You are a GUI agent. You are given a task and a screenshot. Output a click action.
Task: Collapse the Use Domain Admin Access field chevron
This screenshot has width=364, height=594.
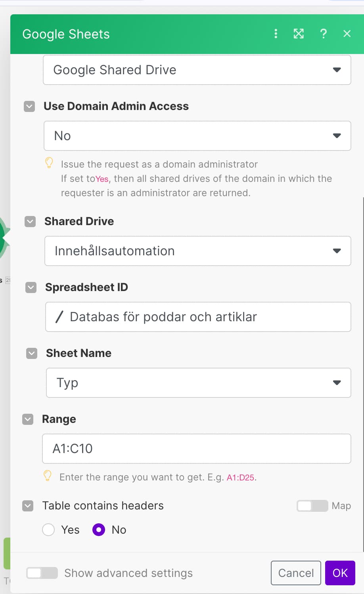click(29, 106)
